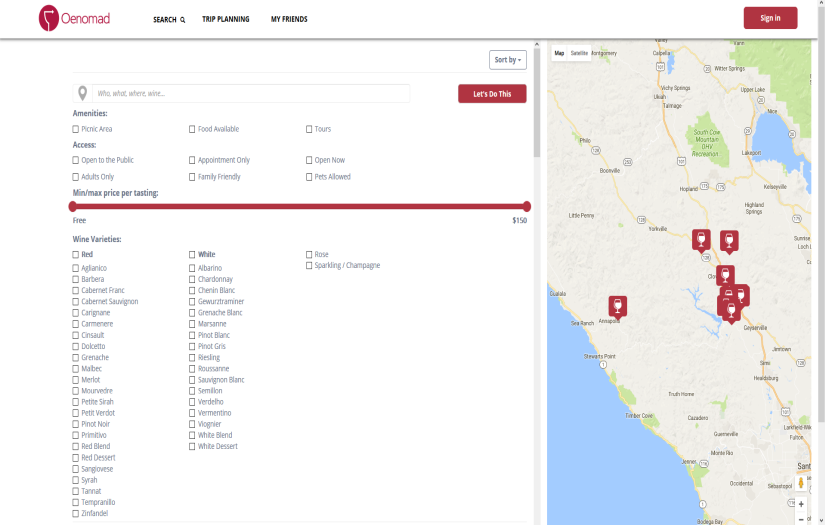Check the Viognier checkbox
This screenshot has width=825, height=525.
[x=192, y=424]
